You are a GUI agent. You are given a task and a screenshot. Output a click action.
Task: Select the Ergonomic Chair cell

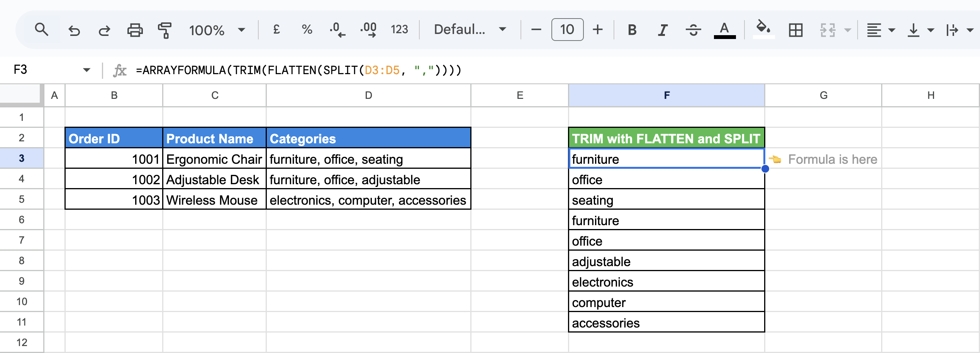[x=215, y=159]
